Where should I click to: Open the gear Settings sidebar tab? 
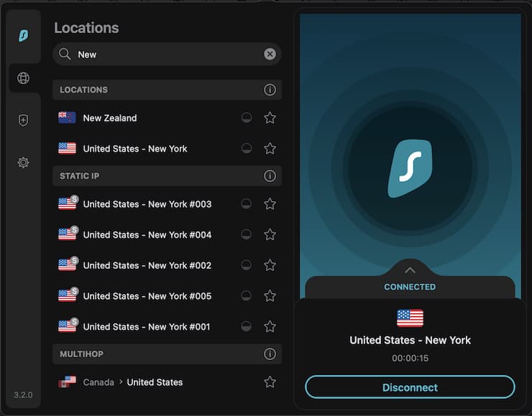click(x=24, y=162)
